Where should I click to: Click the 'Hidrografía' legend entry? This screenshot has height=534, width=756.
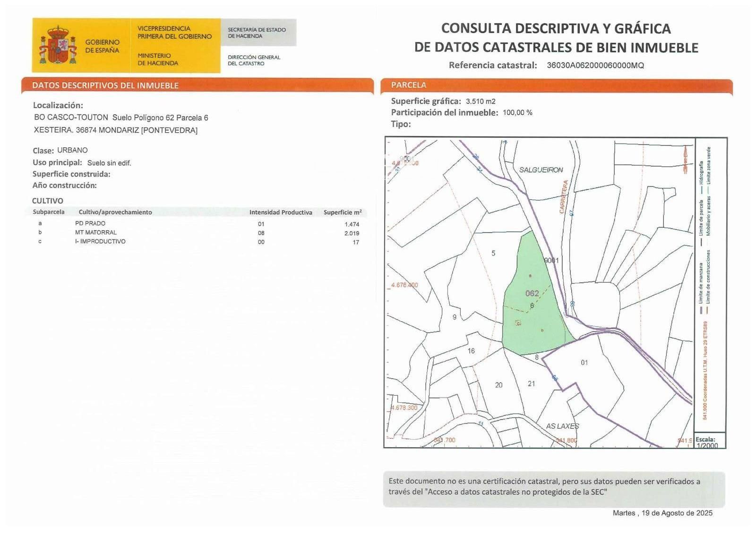(702, 173)
